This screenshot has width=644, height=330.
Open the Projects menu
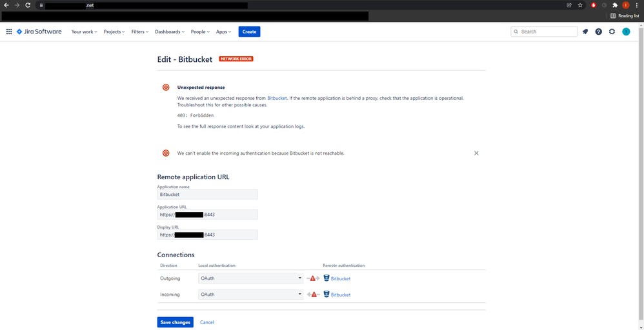tap(114, 32)
